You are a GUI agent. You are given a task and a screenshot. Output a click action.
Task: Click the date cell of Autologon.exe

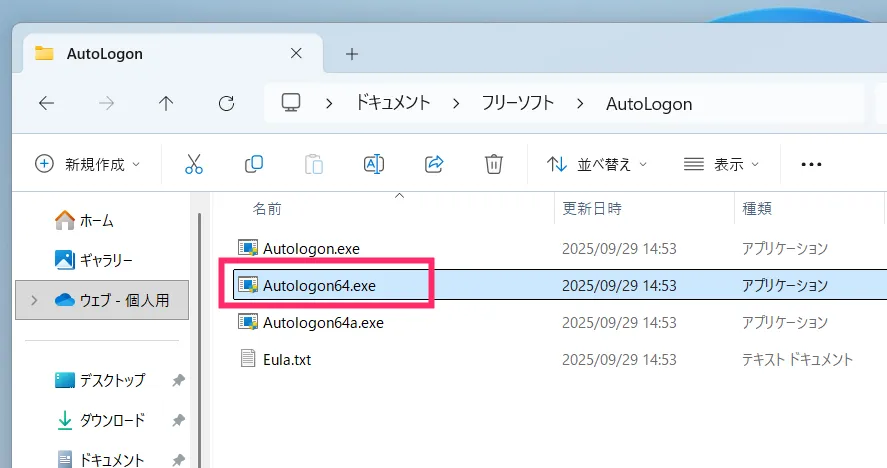[x=619, y=248]
